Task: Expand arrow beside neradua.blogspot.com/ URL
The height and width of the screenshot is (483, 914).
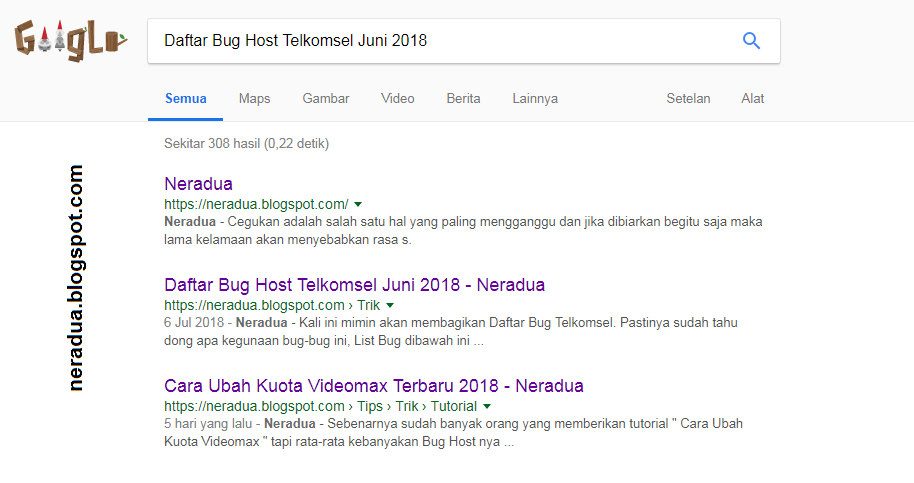Action: point(358,205)
